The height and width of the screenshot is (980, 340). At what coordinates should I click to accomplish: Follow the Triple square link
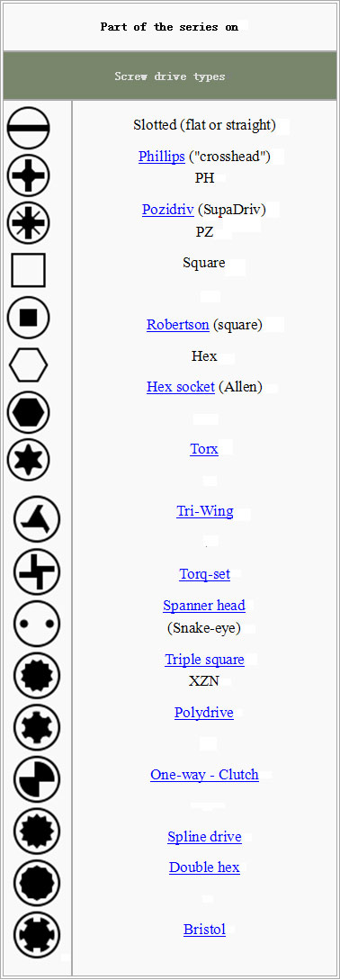tap(204, 660)
